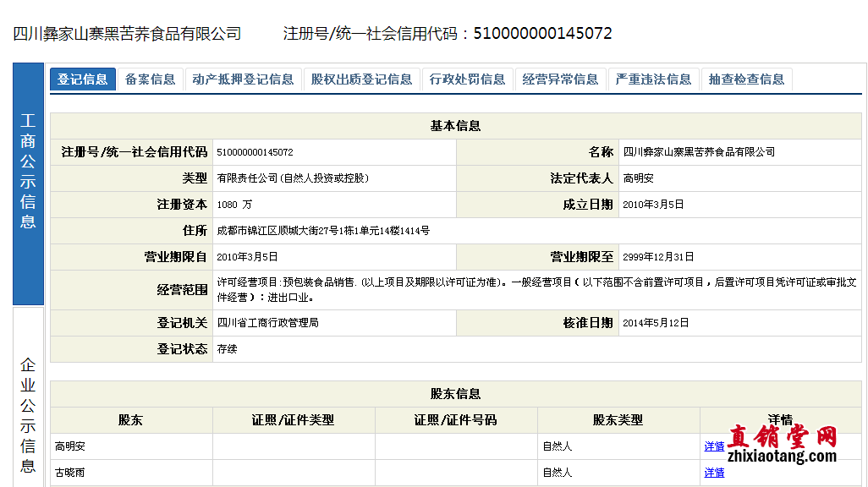
Task: View the 行政处罚信息 tab
Action: 467,79
